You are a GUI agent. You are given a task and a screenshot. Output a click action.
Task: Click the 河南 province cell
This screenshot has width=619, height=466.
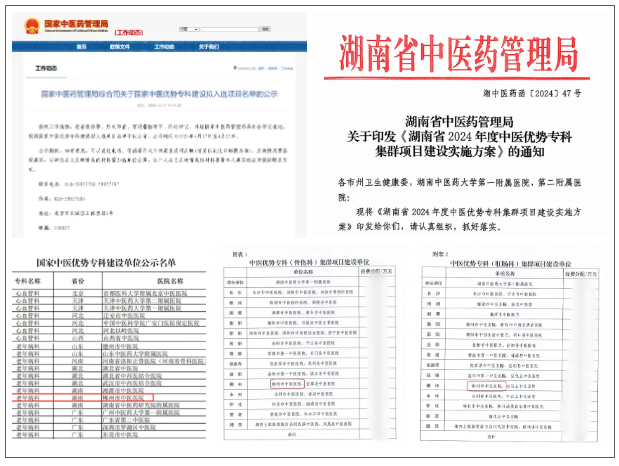tap(78, 361)
